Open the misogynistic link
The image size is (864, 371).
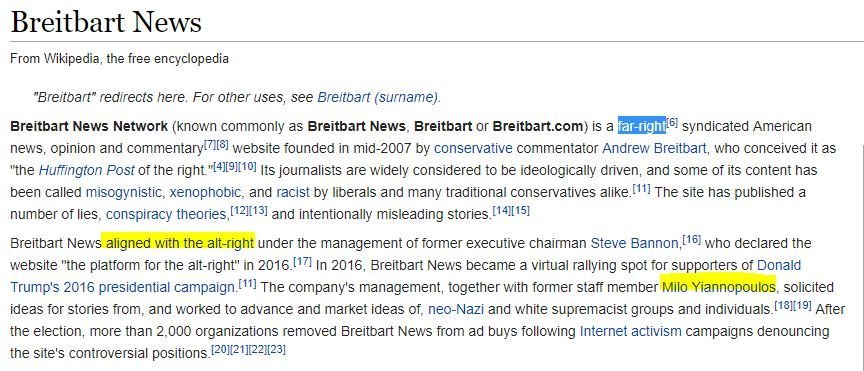(x=123, y=192)
